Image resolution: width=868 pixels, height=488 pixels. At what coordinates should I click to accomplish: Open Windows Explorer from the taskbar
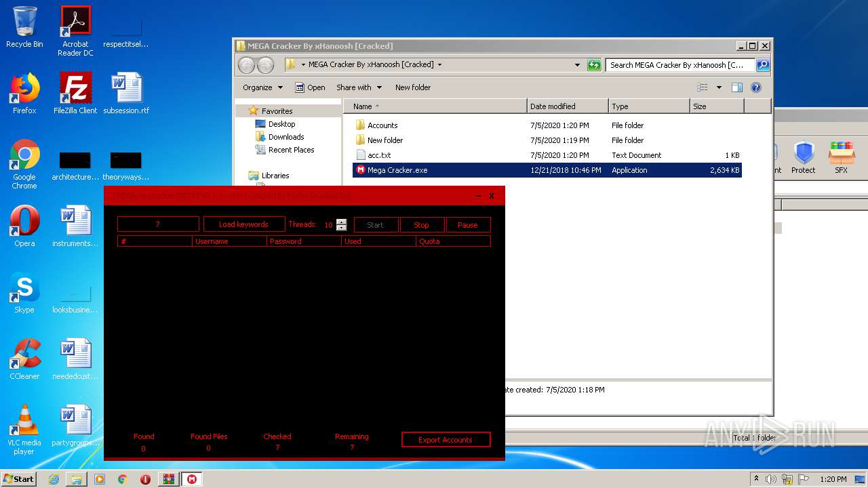pos(77,479)
